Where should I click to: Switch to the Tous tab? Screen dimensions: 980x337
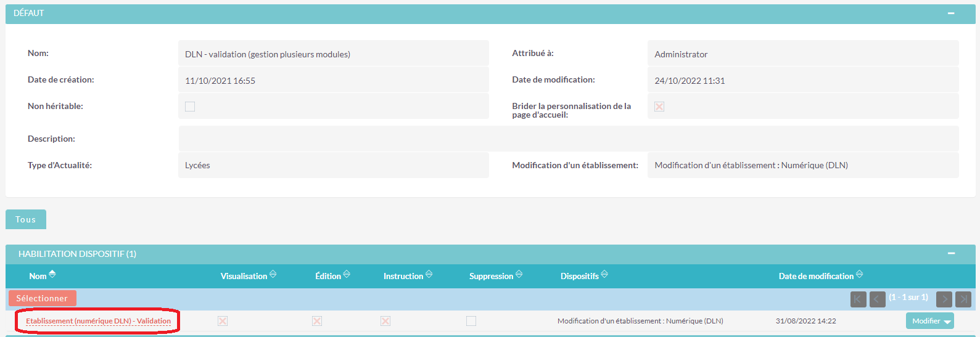[26, 219]
